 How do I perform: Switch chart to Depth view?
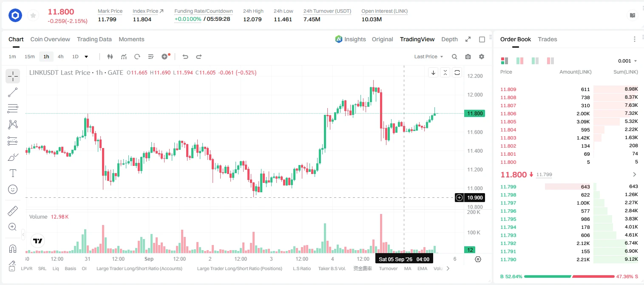coord(449,39)
